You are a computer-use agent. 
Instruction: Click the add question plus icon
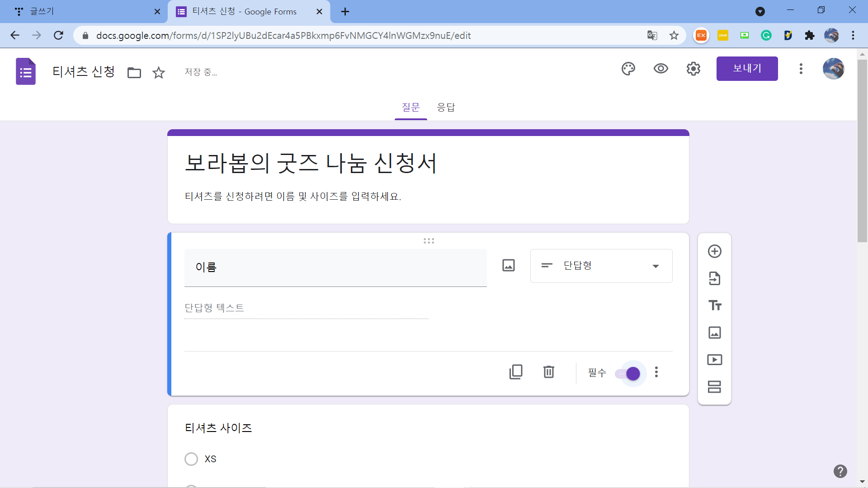click(x=714, y=251)
